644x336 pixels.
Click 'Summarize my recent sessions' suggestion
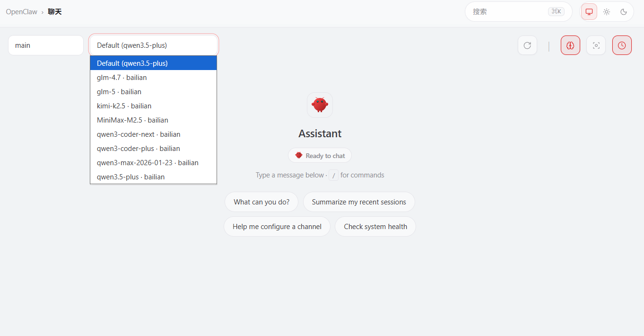click(359, 202)
